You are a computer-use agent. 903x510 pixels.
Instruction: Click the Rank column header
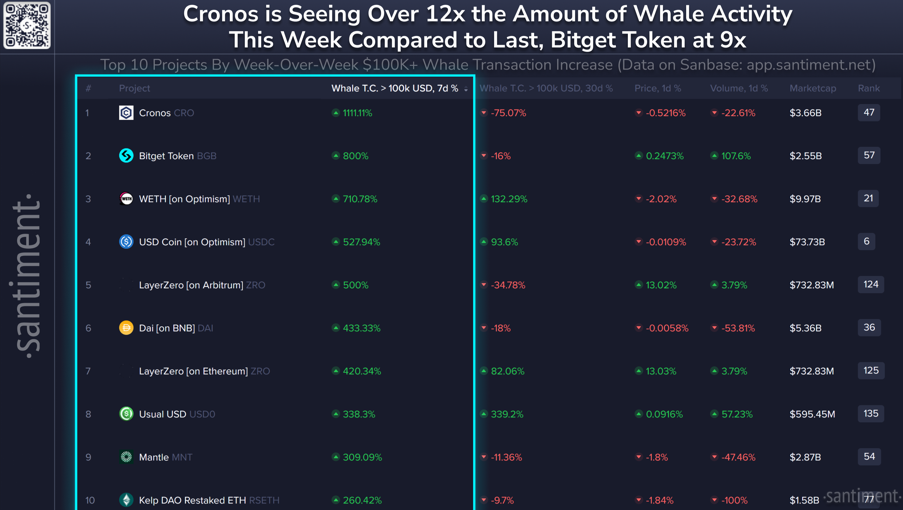pos(868,88)
